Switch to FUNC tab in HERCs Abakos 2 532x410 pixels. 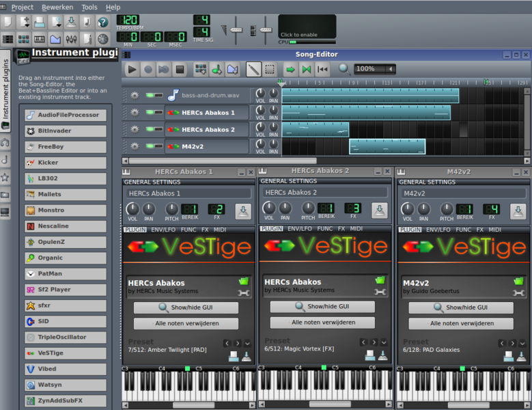coord(324,229)
